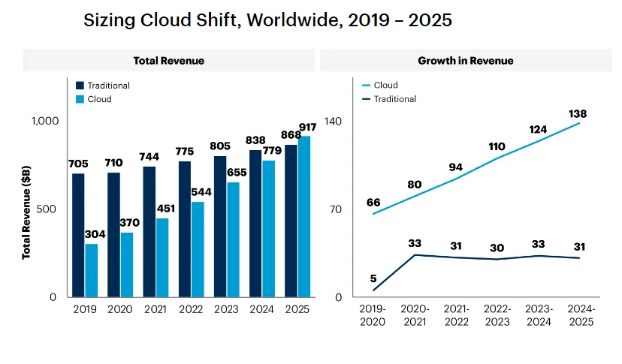
Task: Click the '2022-2023' x-axis label
Action: coord(497,316)
